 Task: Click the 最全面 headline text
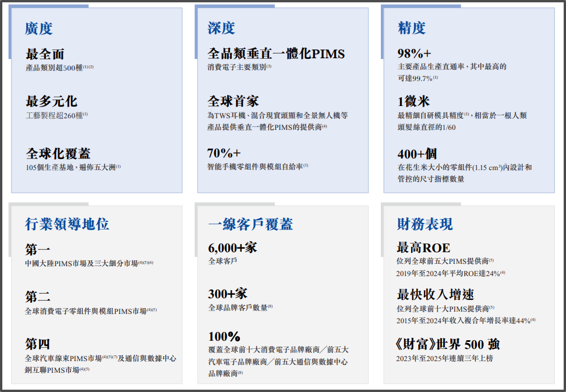(45, 54)
